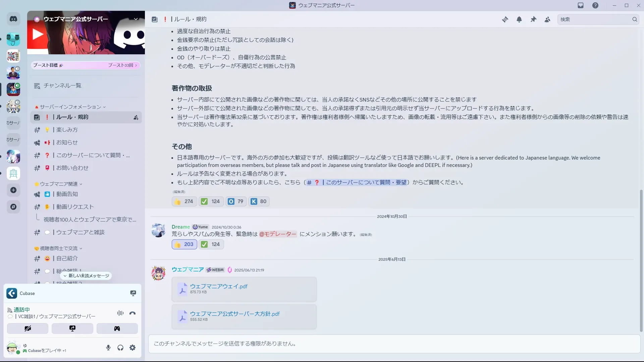Select the 自己紹介 channel
The width and height of the screenshot is (644, 362).
[67, 258]
